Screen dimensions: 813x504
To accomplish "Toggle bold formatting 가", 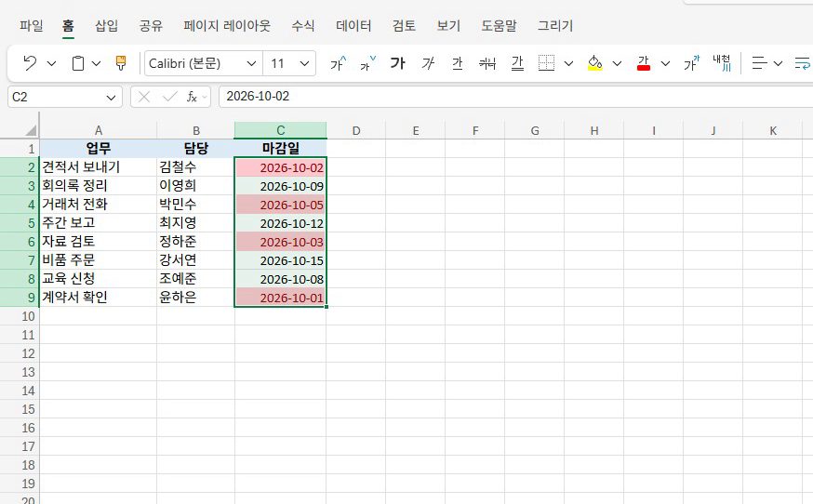I will click(398, 63).
